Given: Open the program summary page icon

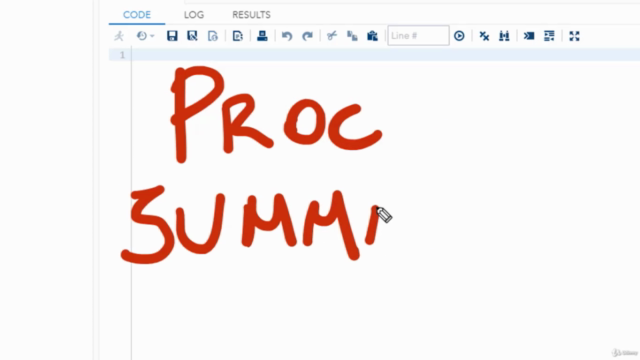Looking at the screenshot, I should (x=213, y=36).
